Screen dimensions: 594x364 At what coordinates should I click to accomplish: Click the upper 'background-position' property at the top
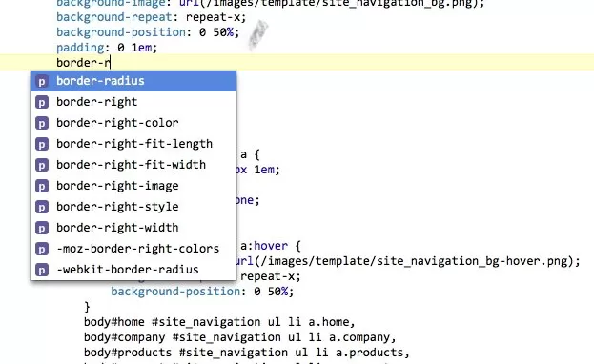(x=121, y=32)
